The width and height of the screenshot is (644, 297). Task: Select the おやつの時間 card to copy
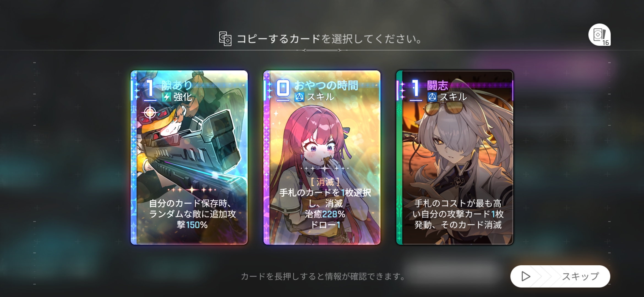point(322,158)
